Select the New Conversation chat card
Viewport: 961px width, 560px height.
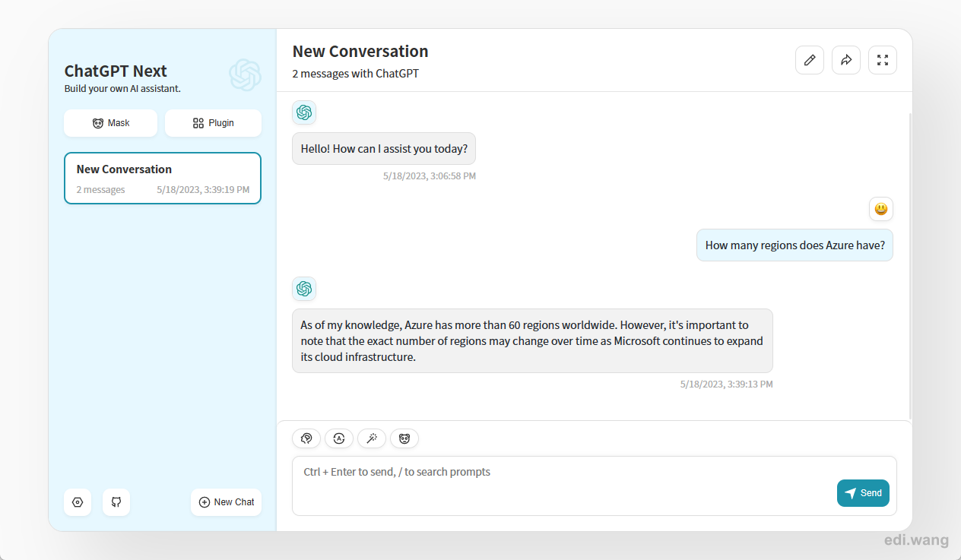point(163,179)
